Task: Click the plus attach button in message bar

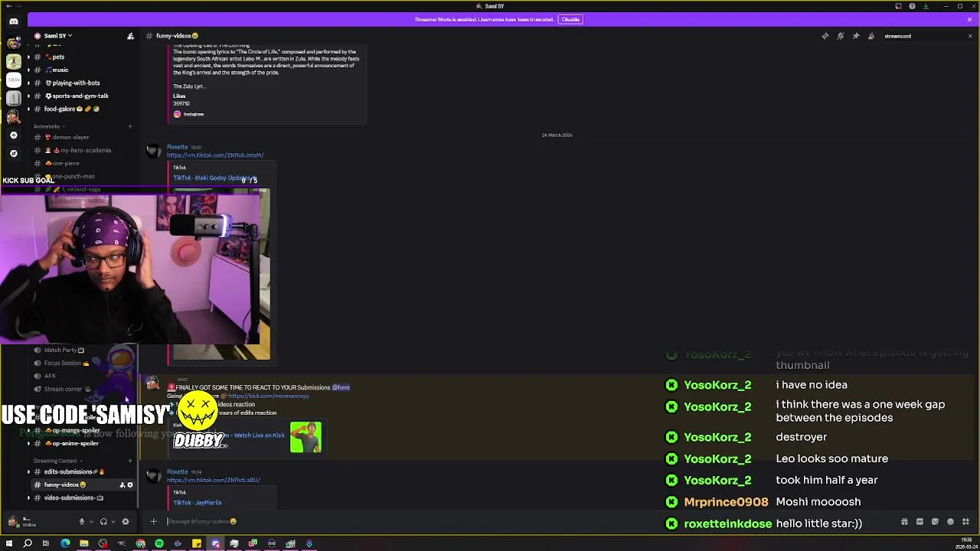Action: (153, 522)
